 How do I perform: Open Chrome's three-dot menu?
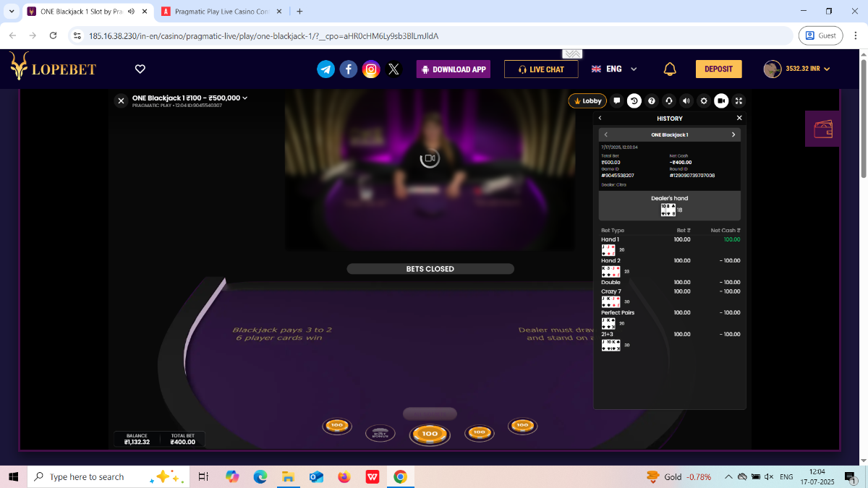[x=854, y=35]
